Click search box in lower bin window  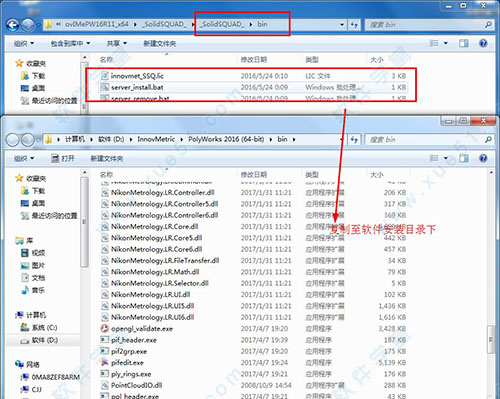click(429, 139)
